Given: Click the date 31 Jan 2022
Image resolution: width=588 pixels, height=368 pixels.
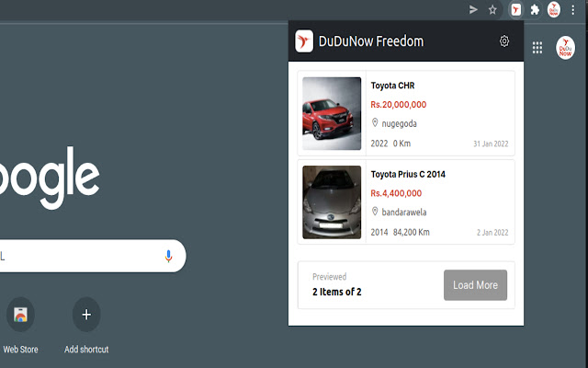Looking at the screenshot, I should click(x=491, y=144).
